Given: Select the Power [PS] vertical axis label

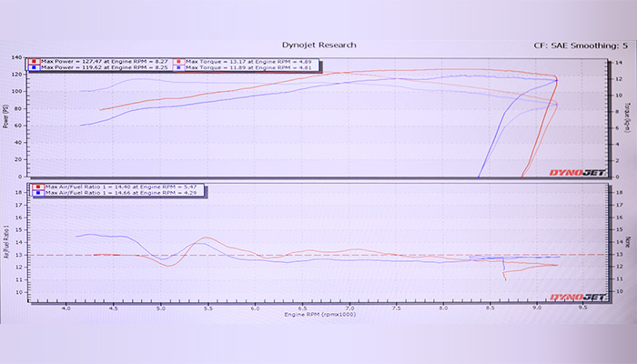Looking at the screenshot, I should point(6,116).
